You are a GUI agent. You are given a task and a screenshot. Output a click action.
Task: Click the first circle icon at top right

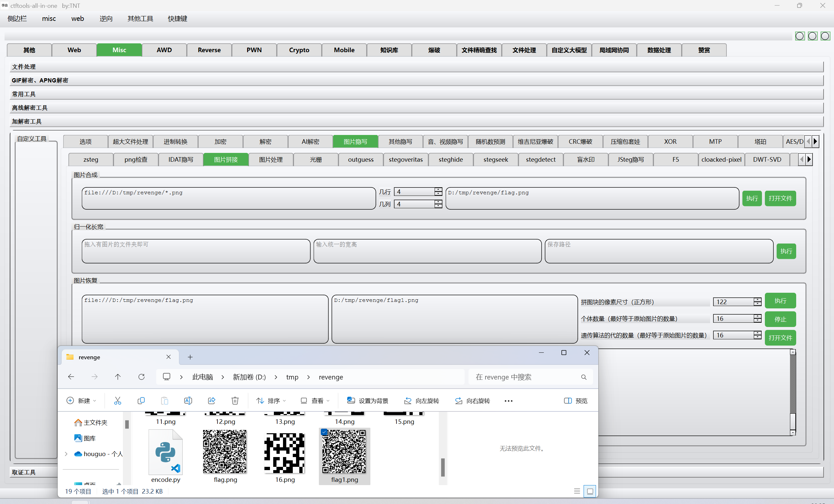[800, 36]
